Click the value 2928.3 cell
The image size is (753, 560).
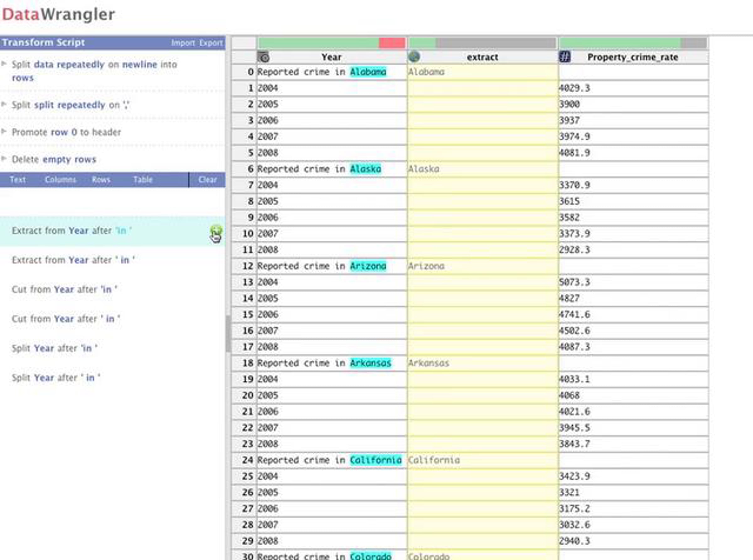pos(634,250)
